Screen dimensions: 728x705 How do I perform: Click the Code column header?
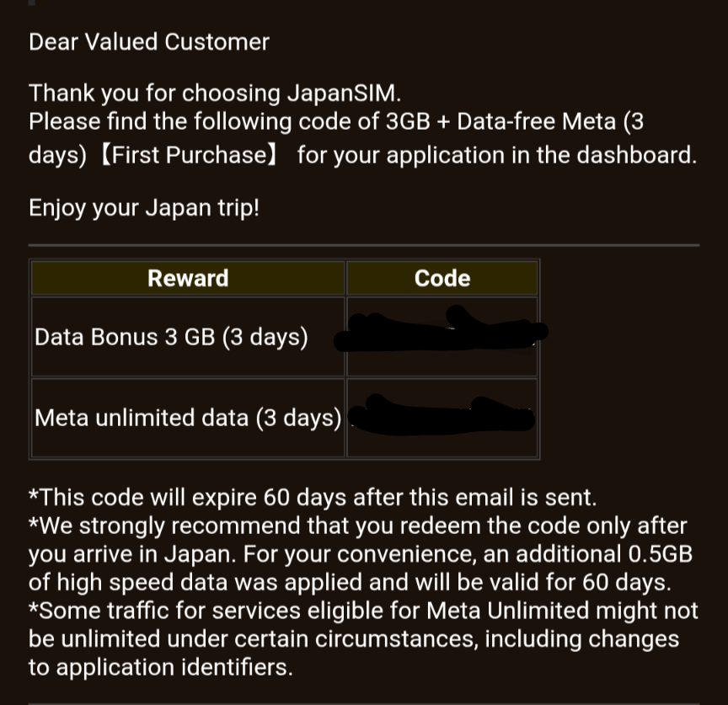(442, 278)
